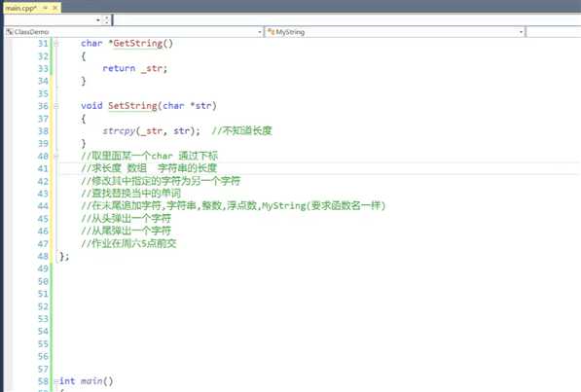The image size is (581, 392).
Task: Click line number 57
Action: point(43,369)
